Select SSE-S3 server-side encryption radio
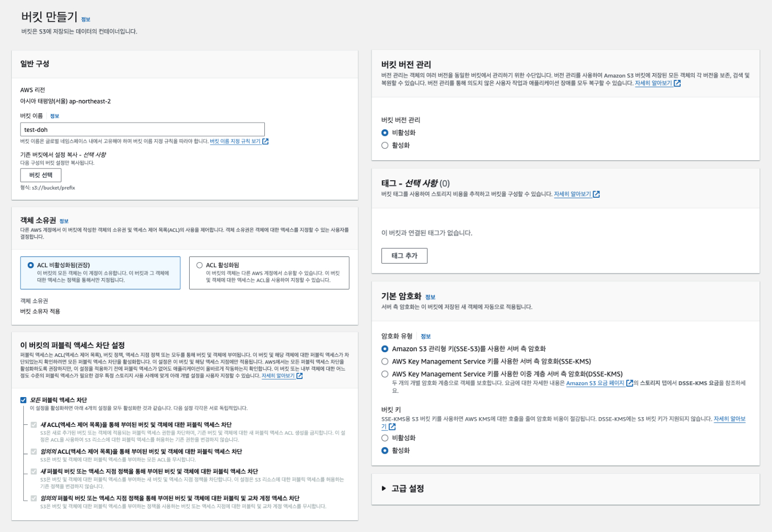This screenshot has width=772, height=532. pos(384,349)
